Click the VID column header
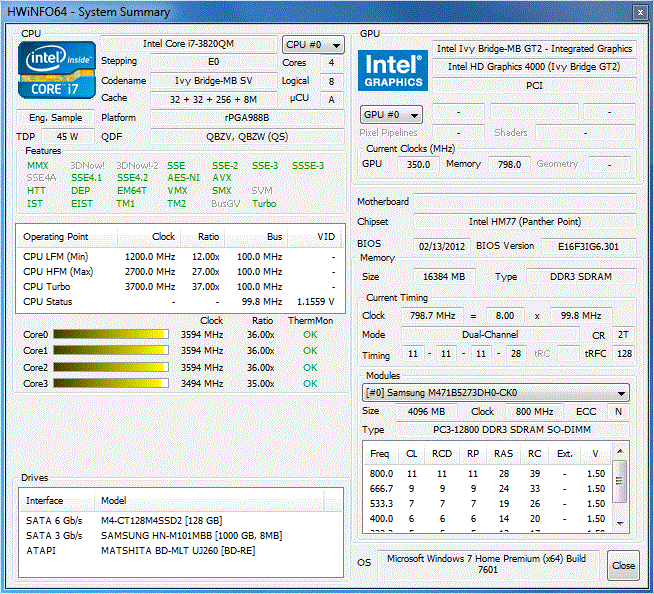This screenshot has width=654, height=594. [x=314, y=237]
